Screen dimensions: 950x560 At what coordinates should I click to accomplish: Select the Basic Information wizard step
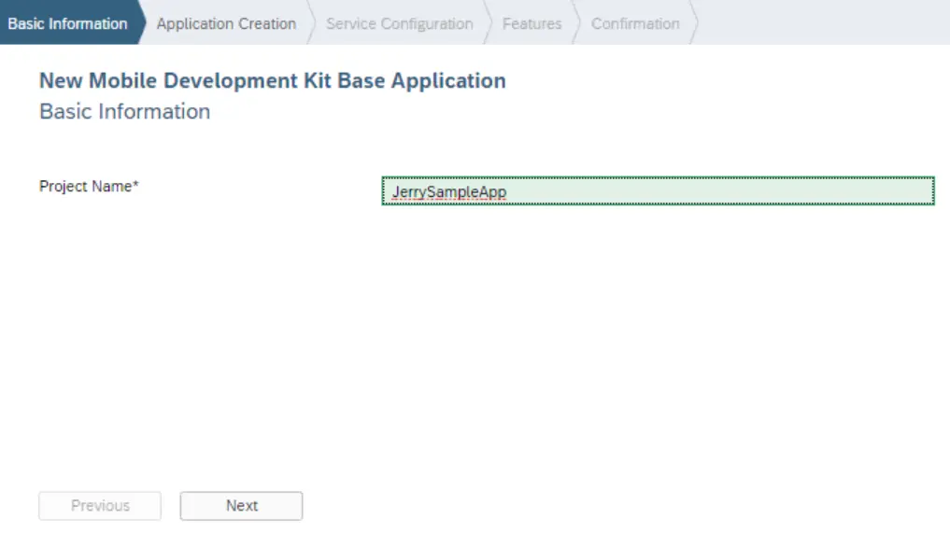[x=67, y=23]
